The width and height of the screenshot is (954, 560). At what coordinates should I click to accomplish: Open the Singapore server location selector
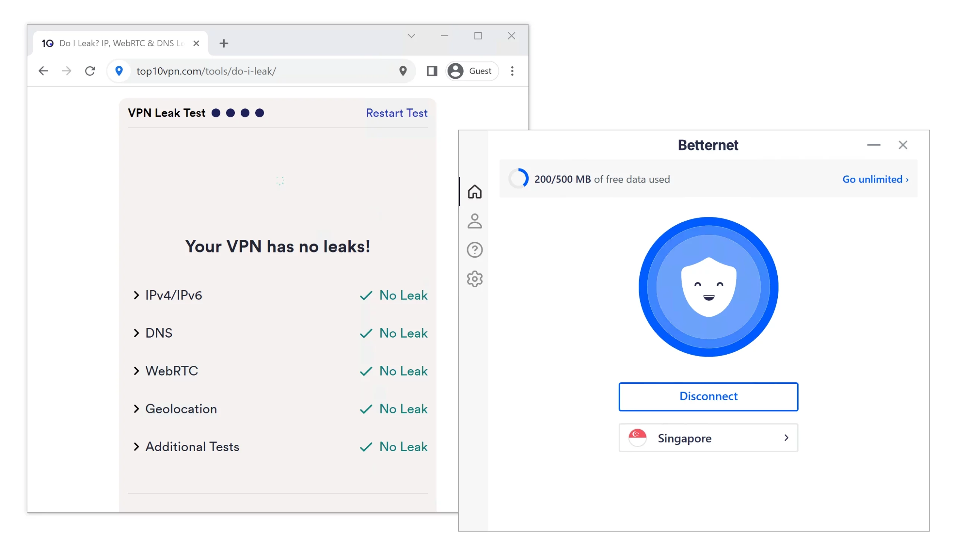coord(708,438)
